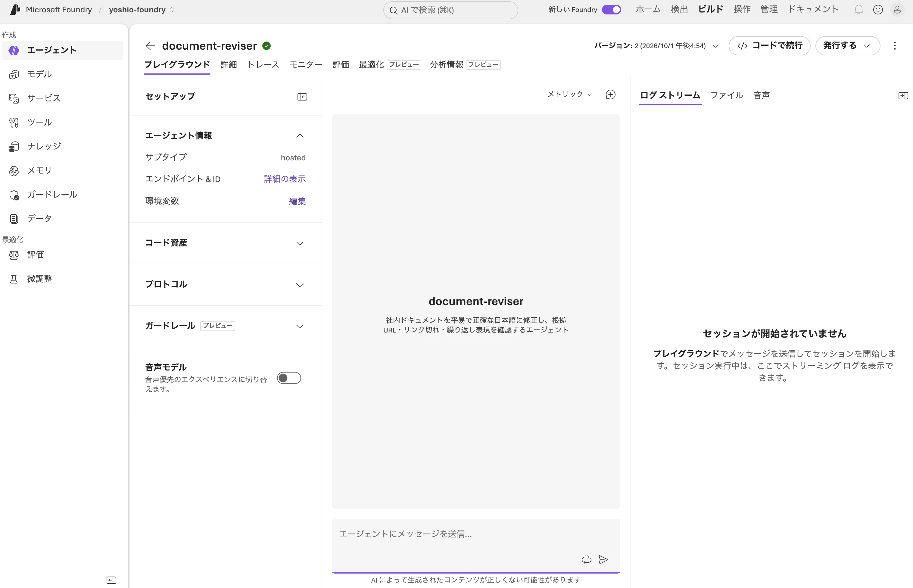
Task: Open the feedback smiley icon
Action: [878, 10]
